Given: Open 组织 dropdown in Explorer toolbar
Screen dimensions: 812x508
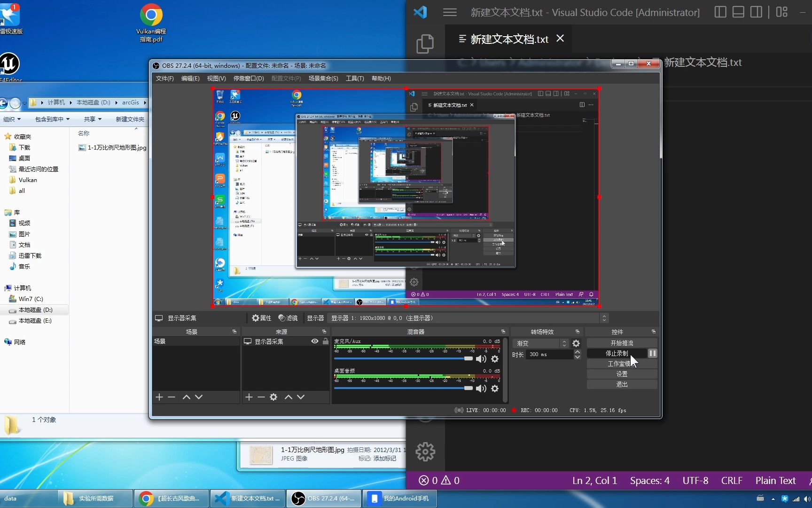Looking at the screenshot, I should tap(12, 119).
